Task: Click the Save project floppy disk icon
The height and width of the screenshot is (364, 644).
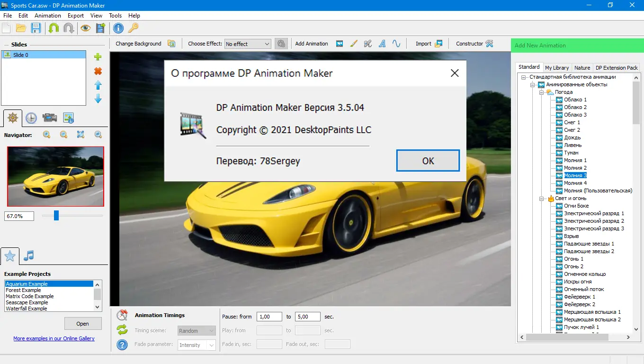Action: tap(36, 28)
